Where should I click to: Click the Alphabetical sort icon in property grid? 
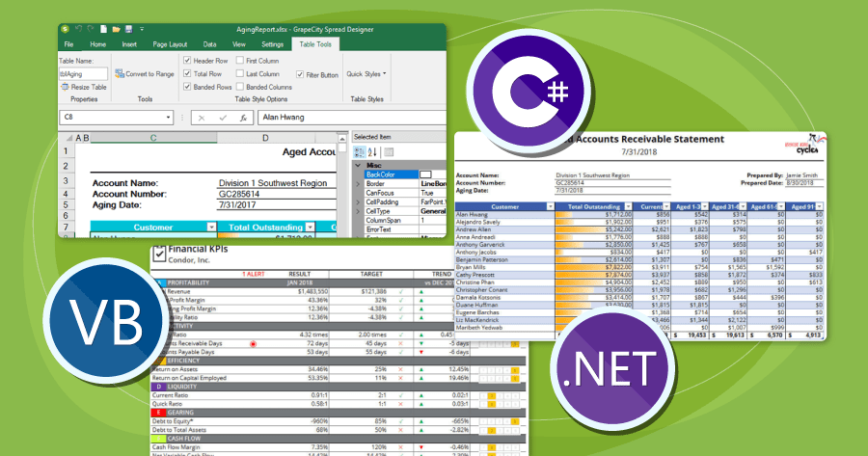[372, 152]
